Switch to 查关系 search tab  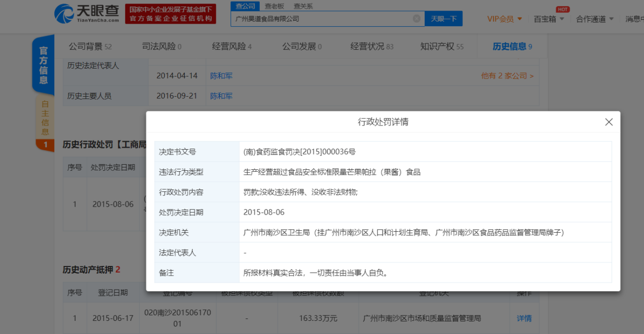pos(303,6)
